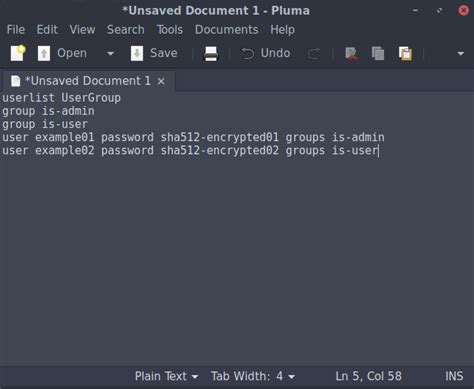Open the Documents menu
474x389 pixels.
click(x=227, y=30)
